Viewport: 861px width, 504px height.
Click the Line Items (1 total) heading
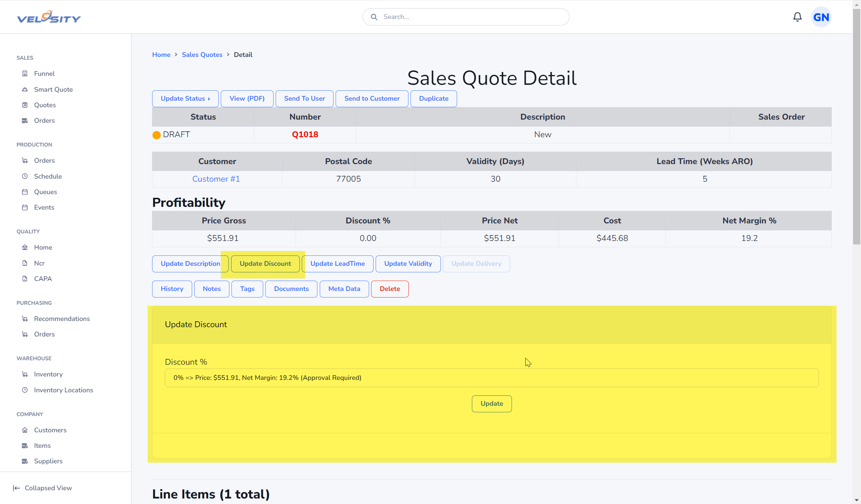(211, 494)
